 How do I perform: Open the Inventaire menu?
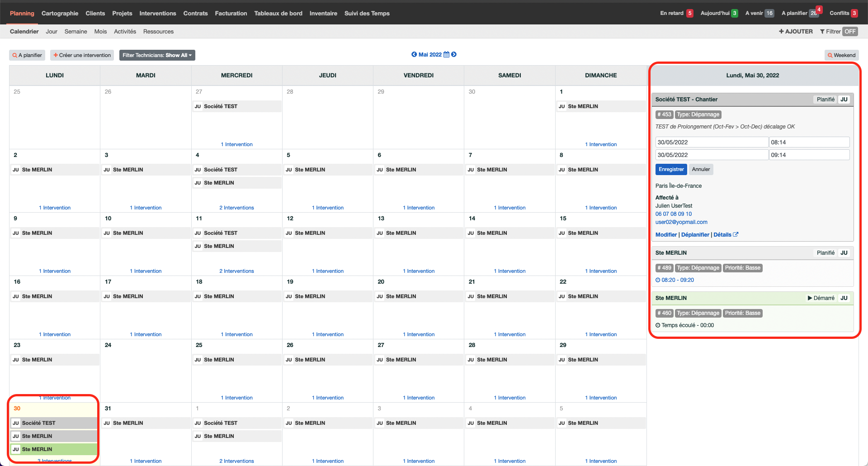[323, 13]
